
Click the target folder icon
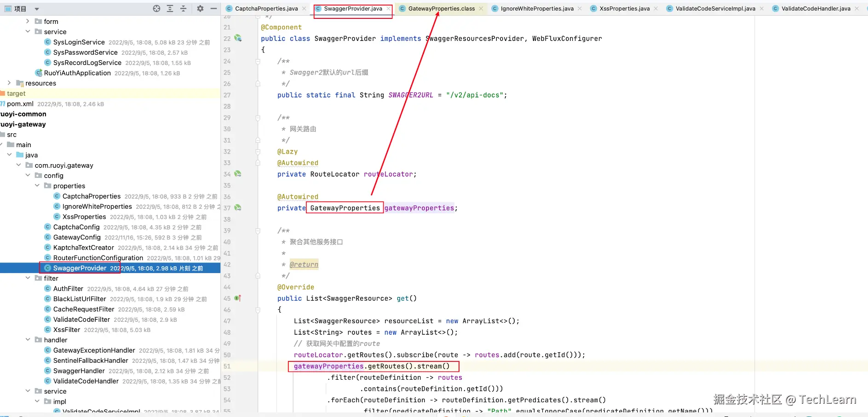pos(3,93)
